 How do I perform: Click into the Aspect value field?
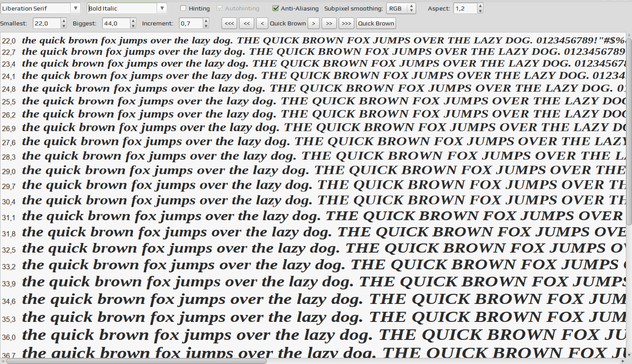465,8
